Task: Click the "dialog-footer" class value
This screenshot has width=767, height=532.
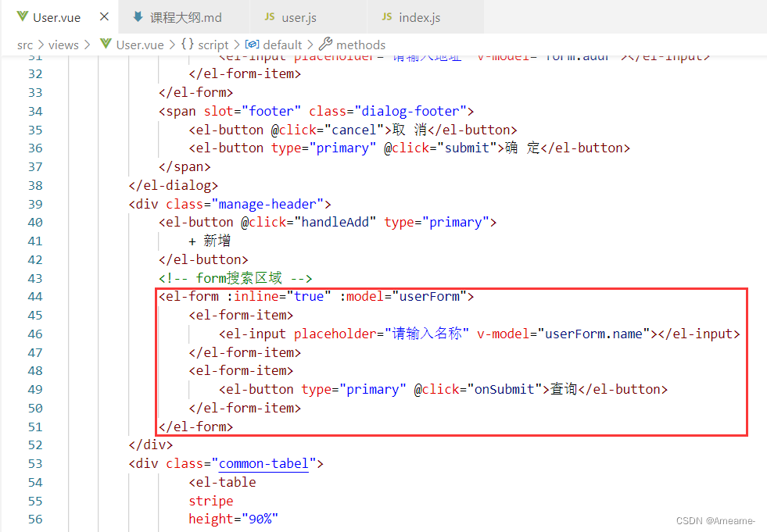Action: [414, 112]
